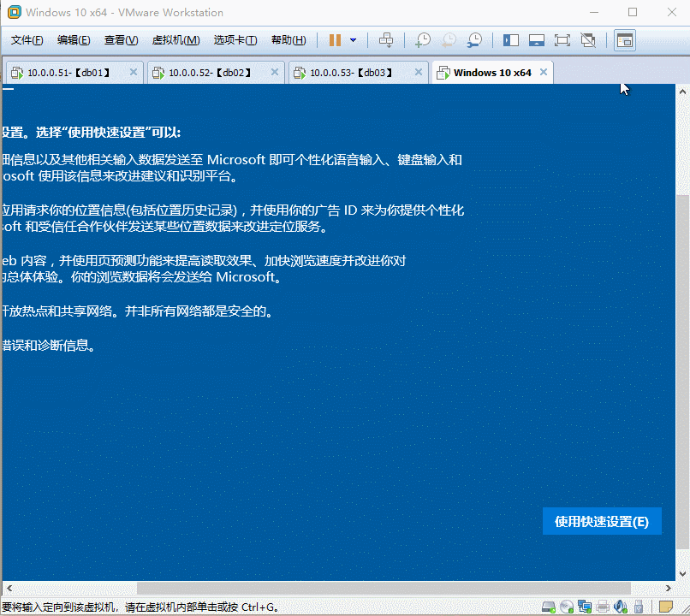Open the 编辑(E) menu
690x616 pixels.
pos(74,40)
